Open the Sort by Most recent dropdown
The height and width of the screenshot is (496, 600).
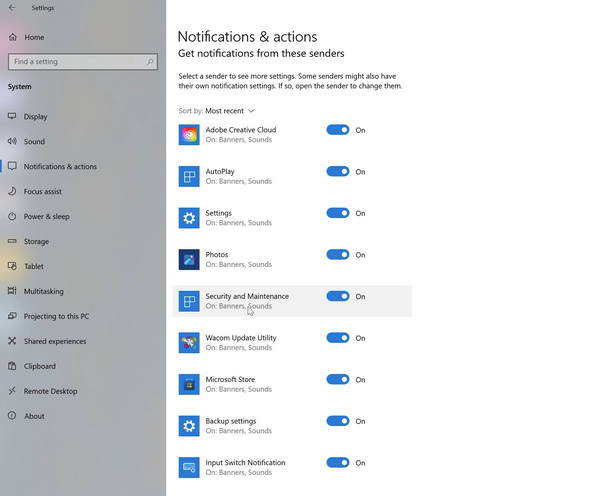230,111
